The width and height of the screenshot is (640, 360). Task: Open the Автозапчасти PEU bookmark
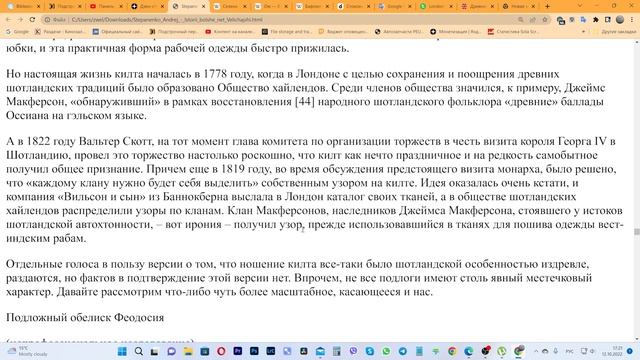(399, 31)
